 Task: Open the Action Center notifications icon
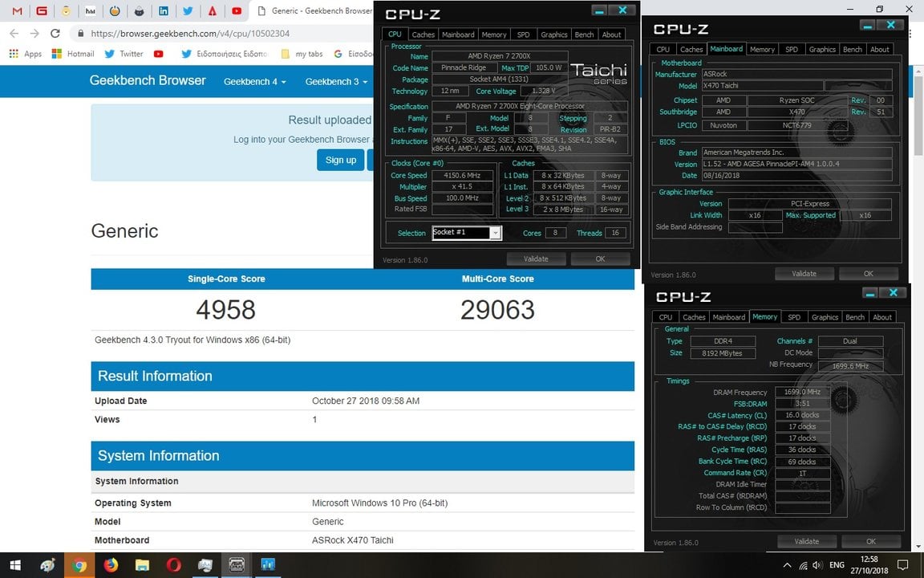902,565
